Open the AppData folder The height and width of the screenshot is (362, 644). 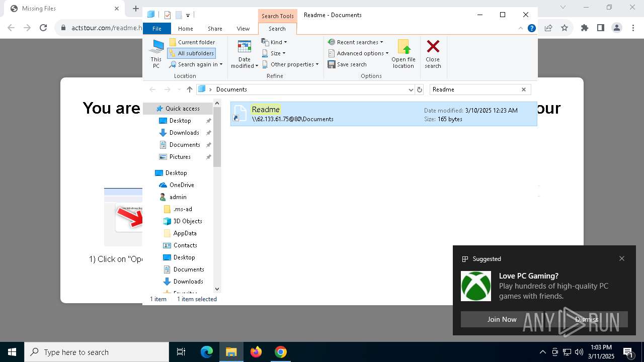pyautogui.click(x=185, y=233)
